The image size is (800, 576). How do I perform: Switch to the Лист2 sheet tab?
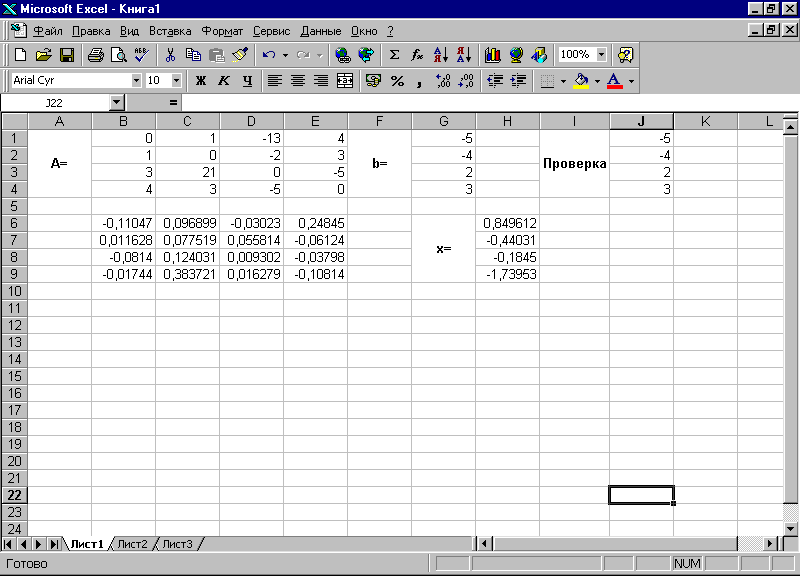(132, 544)
